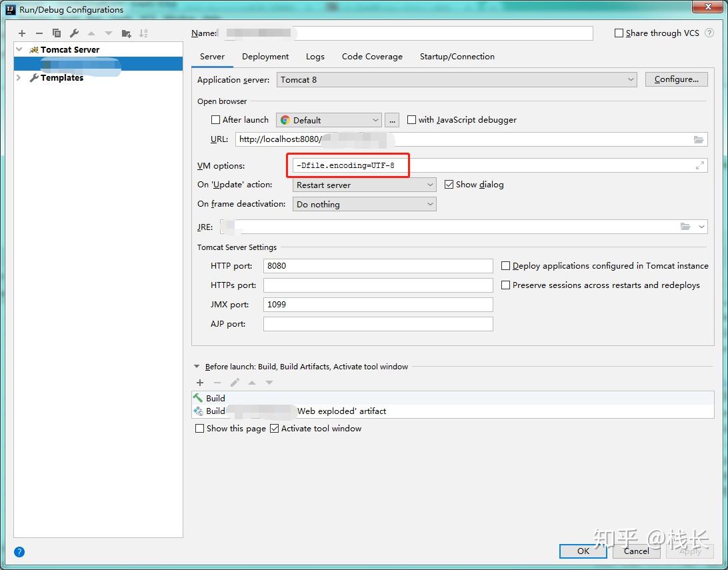Click the HTTPs port field
728x570 pixels.
point(378,285)
